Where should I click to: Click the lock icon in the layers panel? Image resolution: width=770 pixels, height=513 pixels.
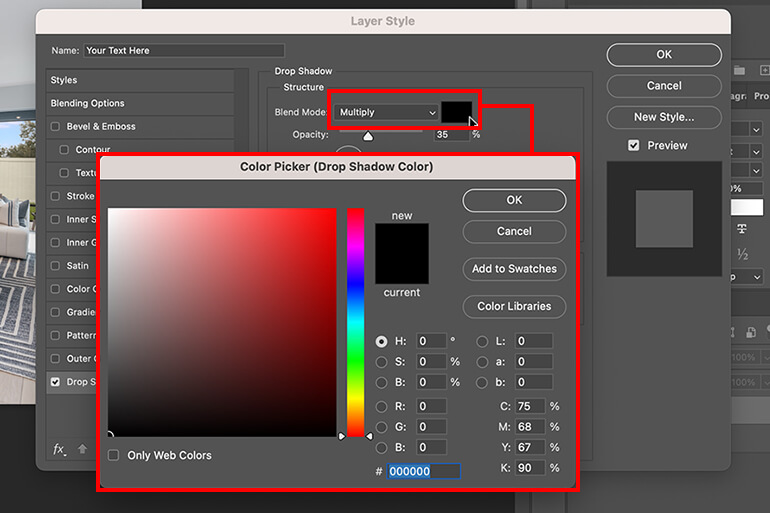pos(751,332)
